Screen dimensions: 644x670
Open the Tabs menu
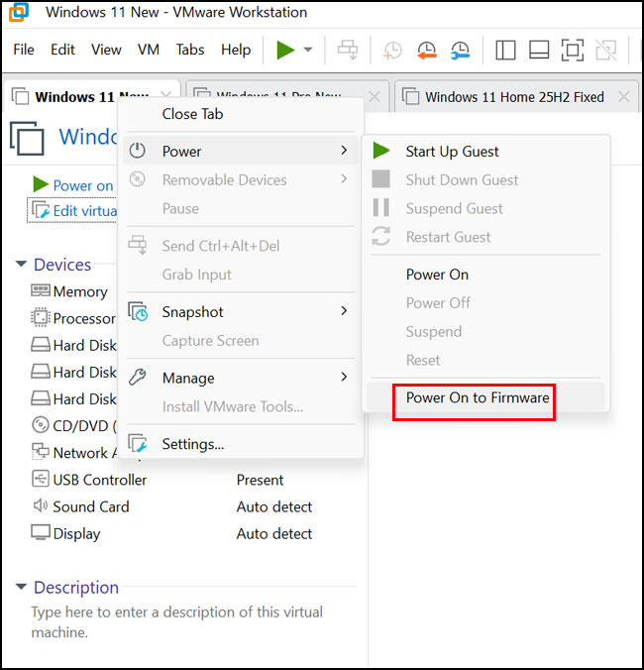tap(190, 50)
